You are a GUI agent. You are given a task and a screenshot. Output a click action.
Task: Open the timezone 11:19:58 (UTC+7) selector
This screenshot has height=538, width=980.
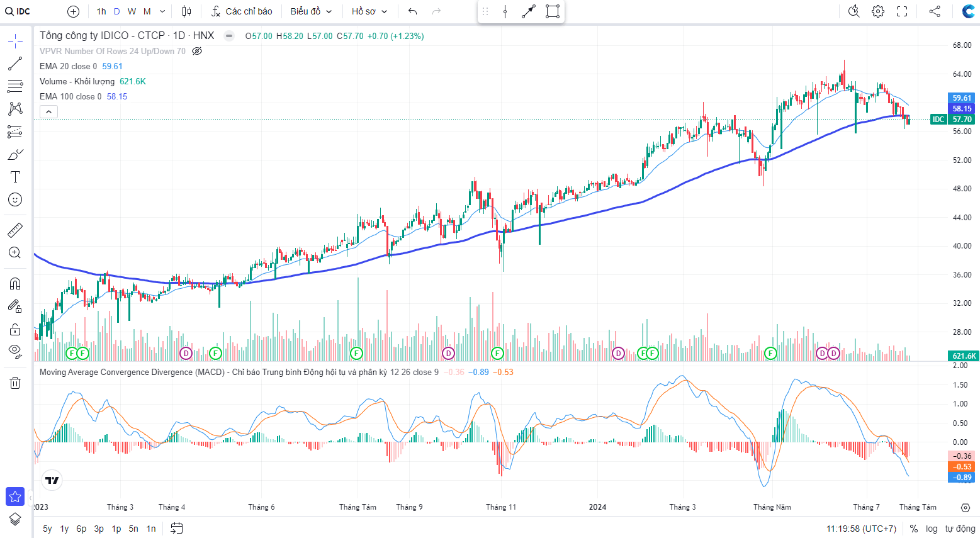pos(861,529)
